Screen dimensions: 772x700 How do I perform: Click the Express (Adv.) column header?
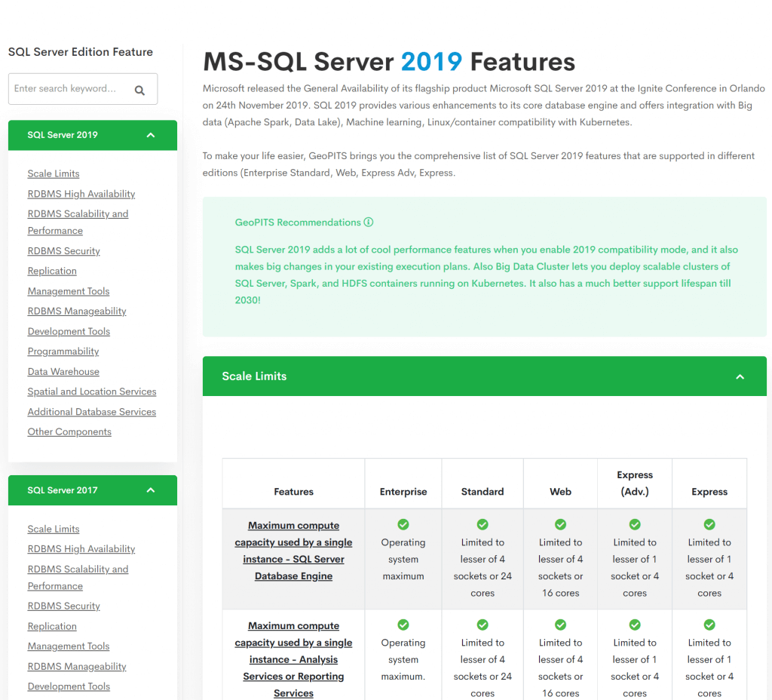pyautogui.click(x=635, y=484)
